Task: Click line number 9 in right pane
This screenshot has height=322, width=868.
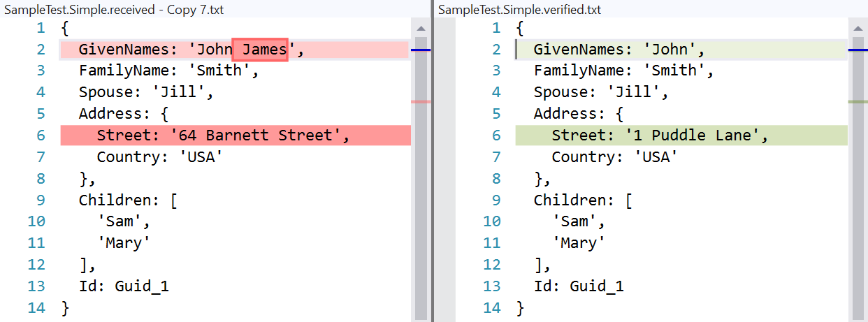Action: pos(496,200)
